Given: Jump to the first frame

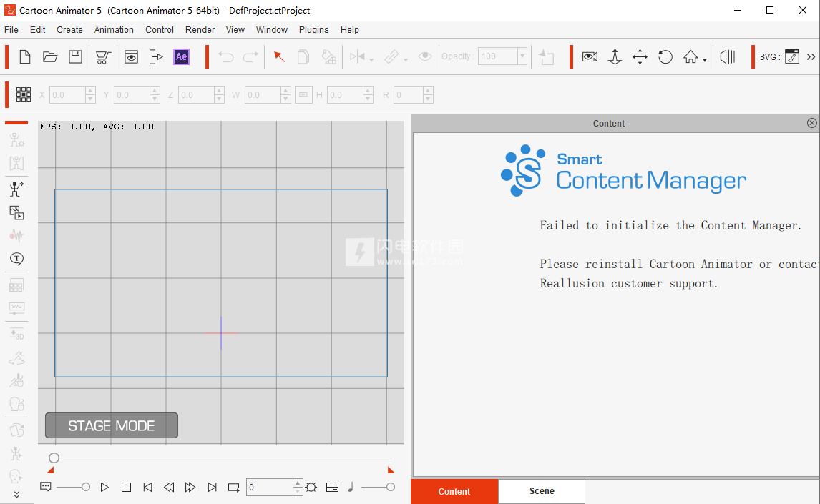Looking at the screenshot, I should click(x=148, y=488).
